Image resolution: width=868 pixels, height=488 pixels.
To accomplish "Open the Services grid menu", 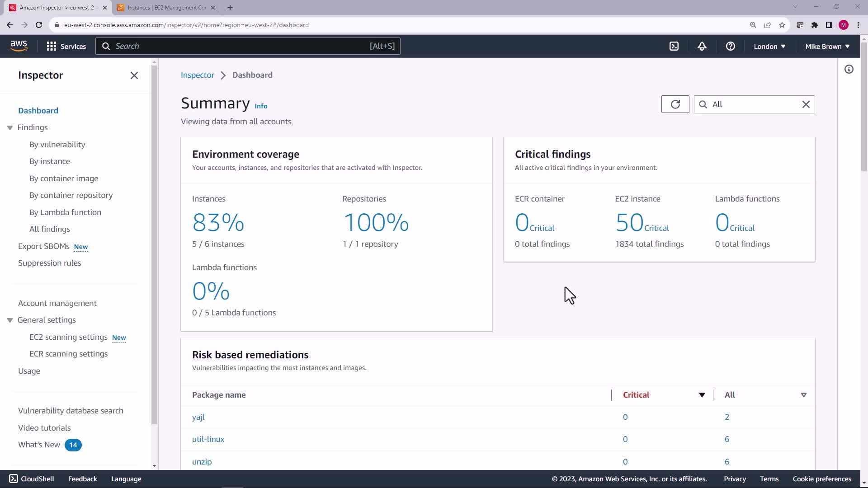I will pyautogui.click(x=66, y=46).
